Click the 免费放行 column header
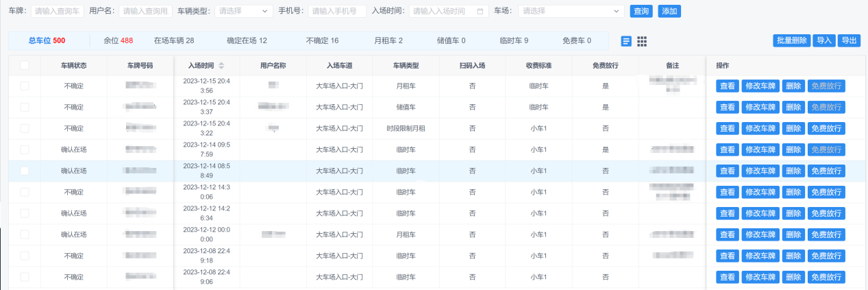 tap(606, 66)
